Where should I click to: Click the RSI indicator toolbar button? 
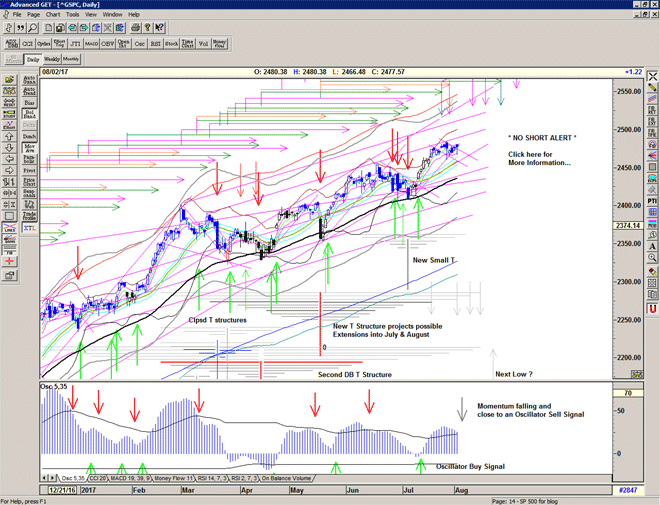(155, 44)
